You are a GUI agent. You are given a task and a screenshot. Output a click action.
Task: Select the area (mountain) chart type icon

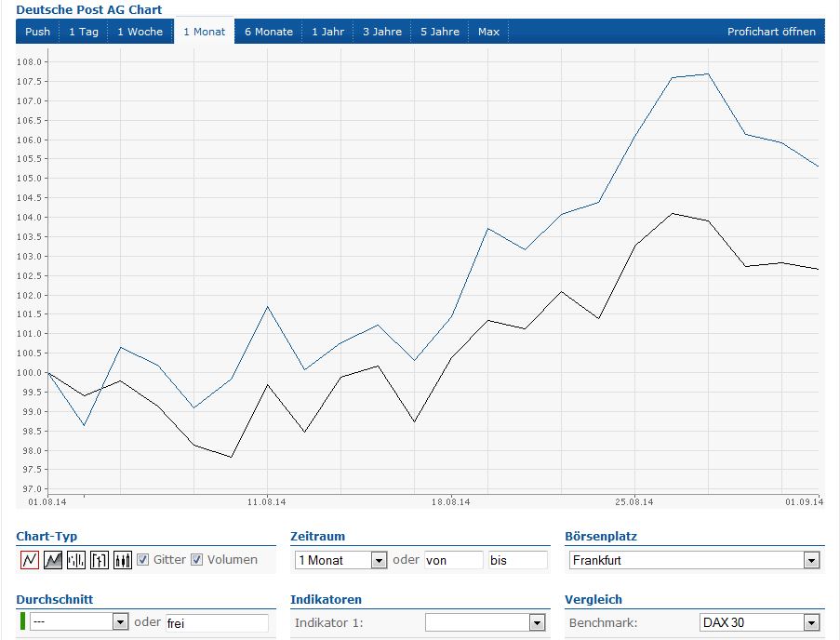tap(52, 560)
